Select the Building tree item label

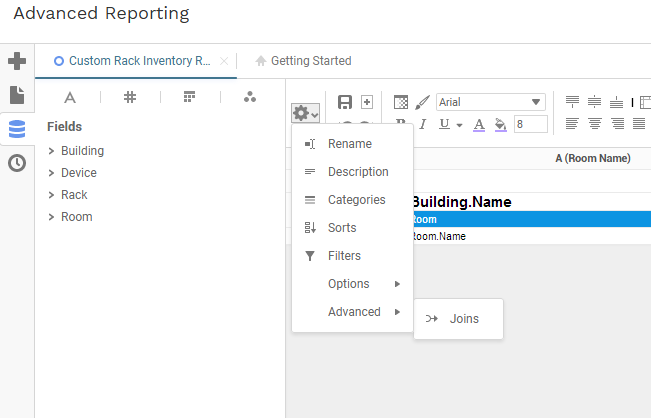click(x=82, y=151)
